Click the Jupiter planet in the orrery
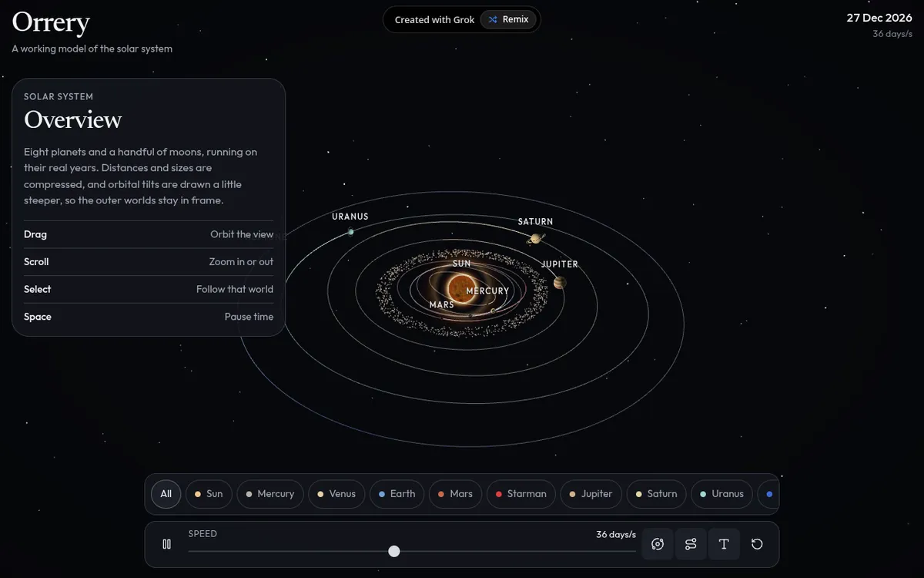Screen dimensions: 924x578 (560, 283)
